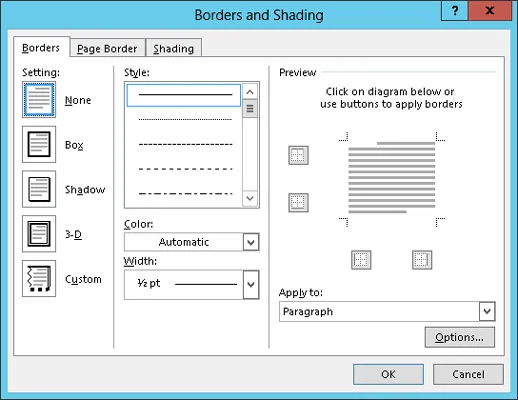Screen dimensions: 518x400
Task: Select the Custom border setting icon
Action: pyautogui.click(x=39, y=278)
